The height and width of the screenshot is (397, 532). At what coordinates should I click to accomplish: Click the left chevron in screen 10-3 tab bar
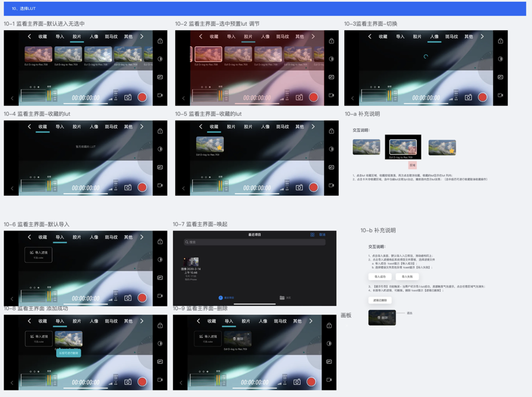pyautogui.click(x=370, y=36)
